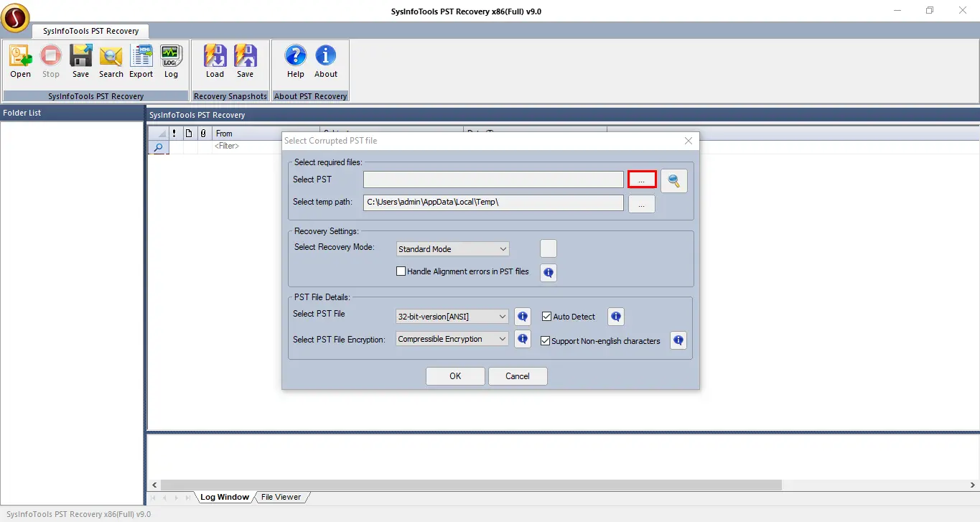The image size is (980, 522).
Task: Click info icon beside Auto Detect
Action: click(x=615, y=317)
